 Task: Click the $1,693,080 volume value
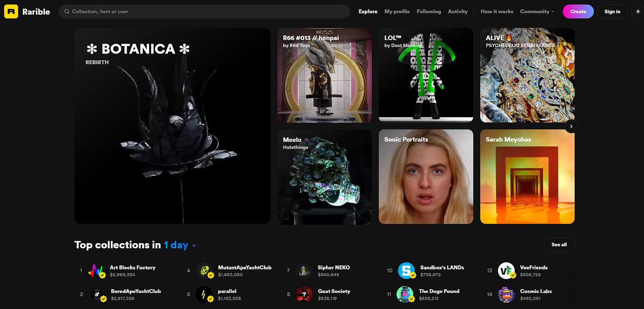(230, 275)
